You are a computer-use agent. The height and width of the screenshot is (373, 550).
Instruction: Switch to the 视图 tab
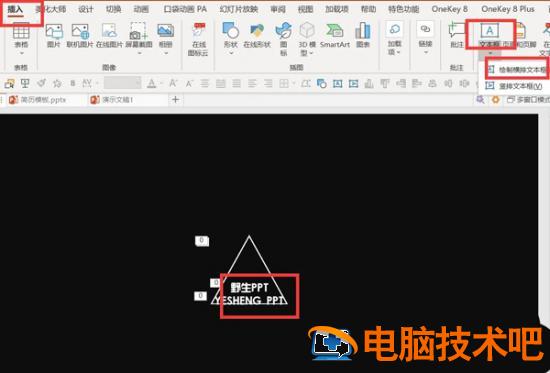(305, 9)
